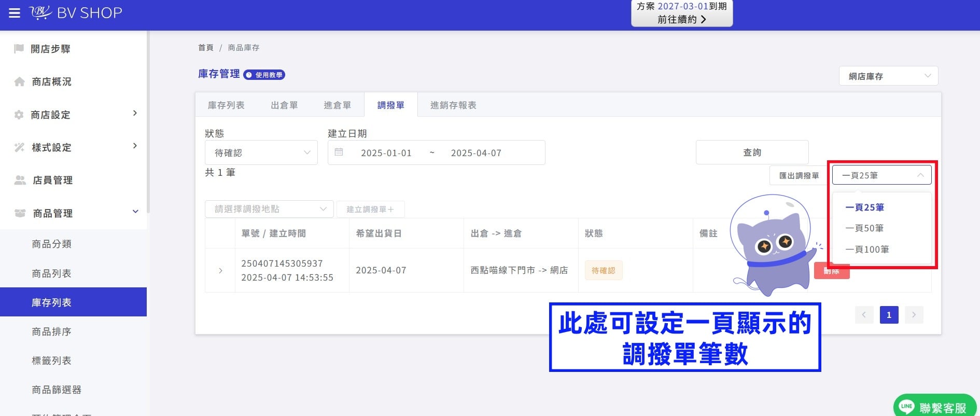Click the 使用教學 tutorial badge

pos(264,75)
